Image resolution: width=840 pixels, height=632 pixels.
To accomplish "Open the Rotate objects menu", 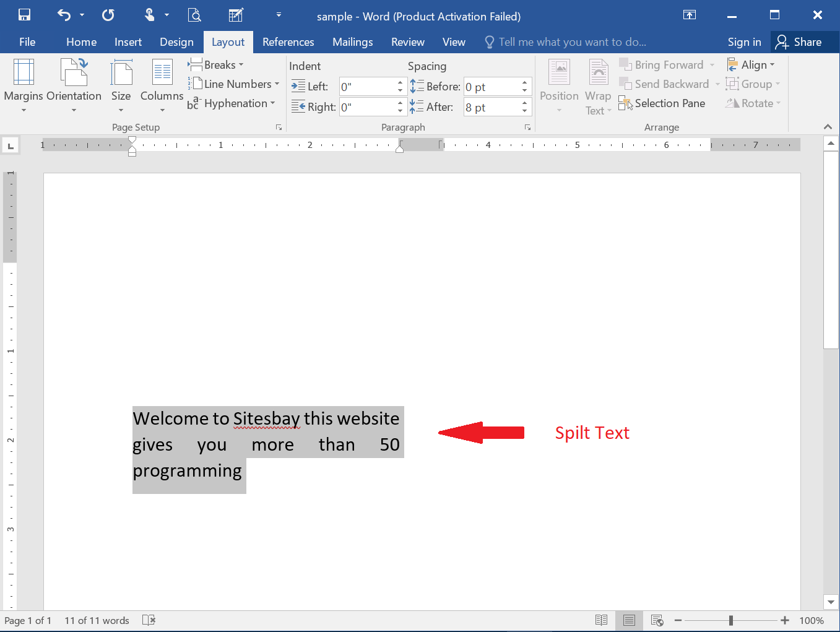I will (753, 103).
